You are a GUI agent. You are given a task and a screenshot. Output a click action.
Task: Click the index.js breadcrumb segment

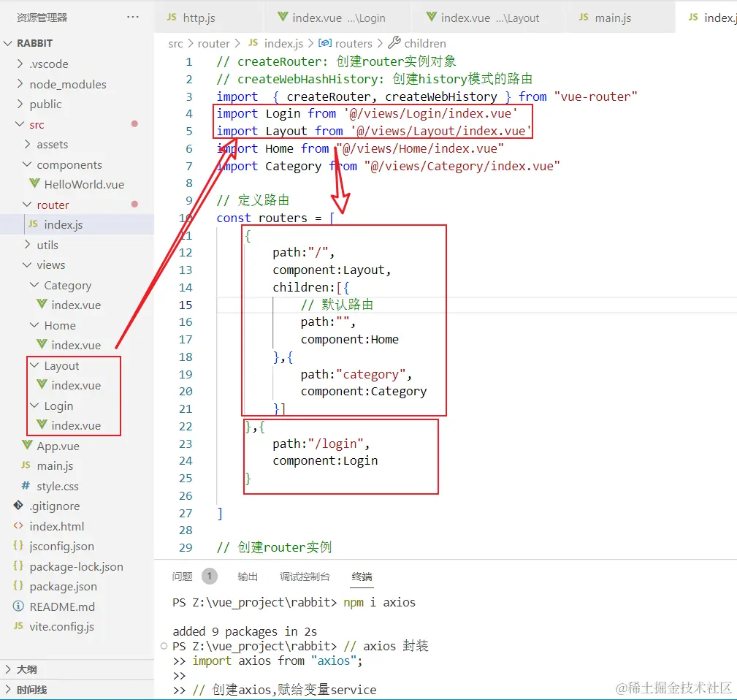pos(283,43)
